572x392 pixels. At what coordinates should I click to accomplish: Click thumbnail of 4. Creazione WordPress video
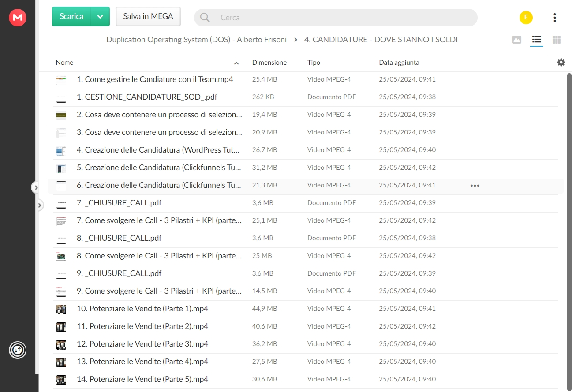[x=61, y=151]
